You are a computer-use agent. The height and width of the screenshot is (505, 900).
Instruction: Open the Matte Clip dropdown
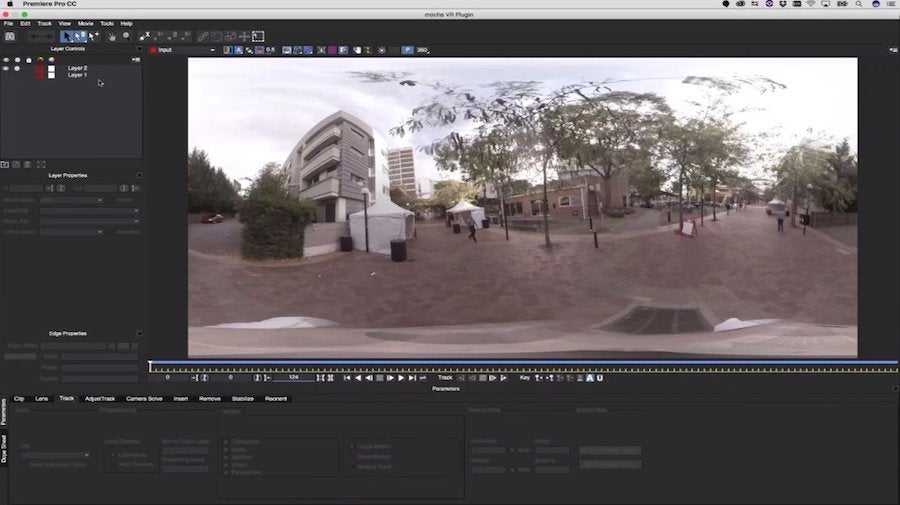click(90, 221)
